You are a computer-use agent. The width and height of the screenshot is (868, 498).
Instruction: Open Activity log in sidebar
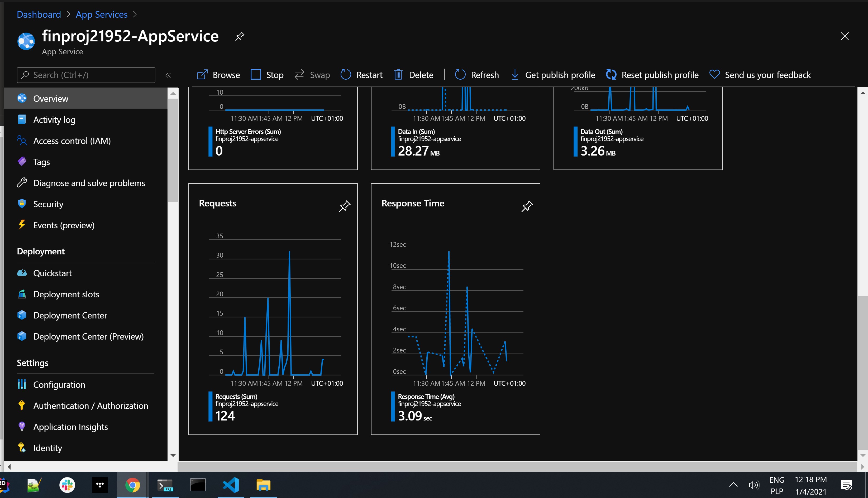tap(54, 120)
